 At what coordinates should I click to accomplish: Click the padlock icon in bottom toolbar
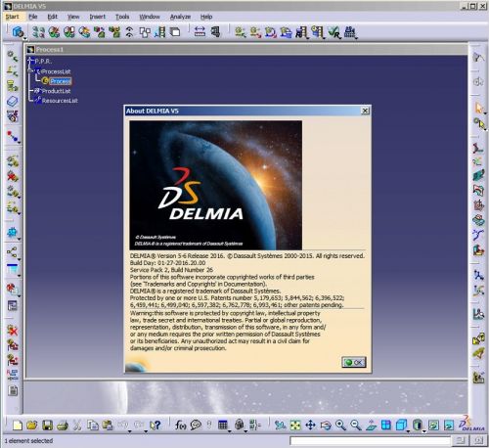click(240, 425)
